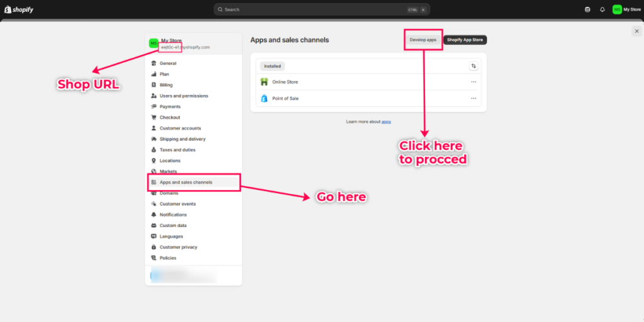Open Domains settings
This screenshot has width=644, height=322.
pyautogui.click(x=194, y=193)
